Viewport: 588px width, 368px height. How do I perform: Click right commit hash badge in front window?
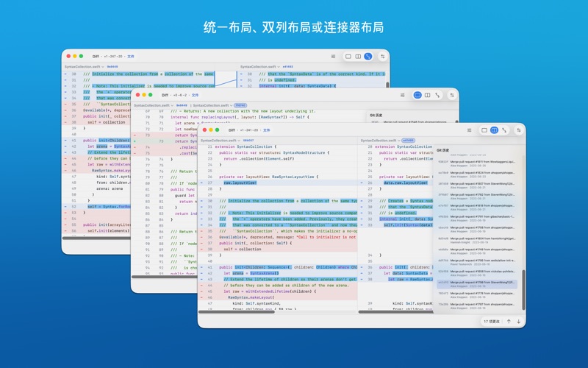pos(409,141)
